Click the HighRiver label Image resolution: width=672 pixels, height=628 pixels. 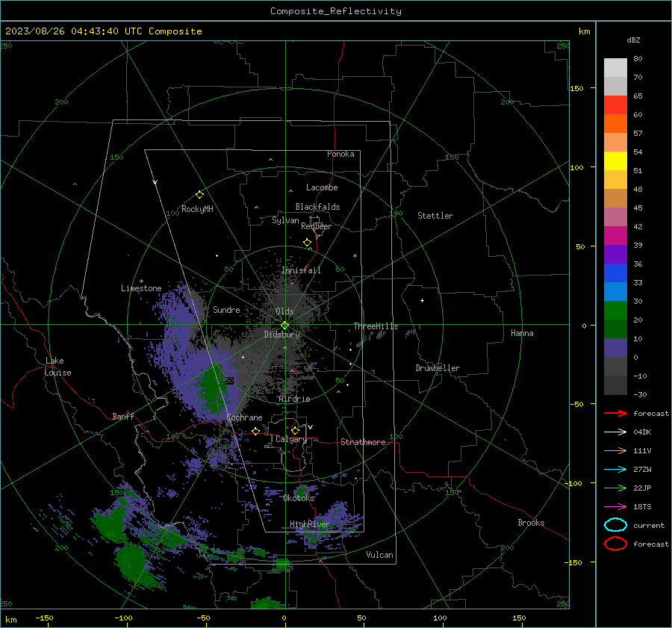coord(310,524)
